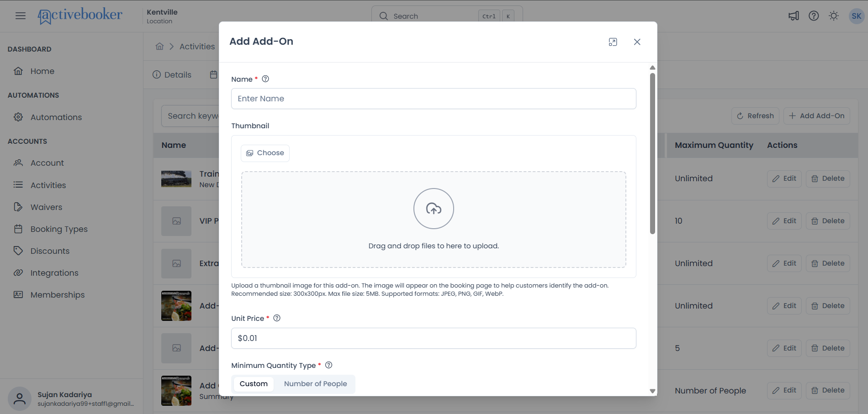This screenshot has height=414, width=868.
Task: Open Home in sidebar
Action: coord(42,71)
